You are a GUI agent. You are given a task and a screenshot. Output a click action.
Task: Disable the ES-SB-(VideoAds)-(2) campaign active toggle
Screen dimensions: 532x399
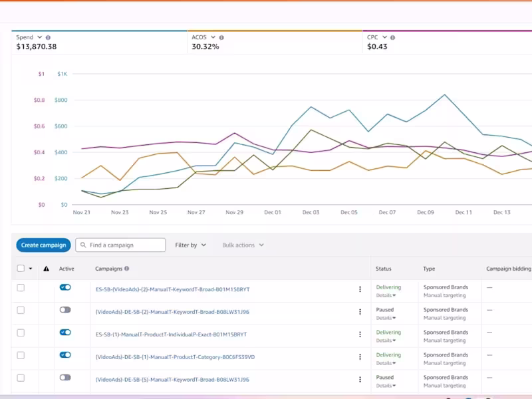[65, 287]
